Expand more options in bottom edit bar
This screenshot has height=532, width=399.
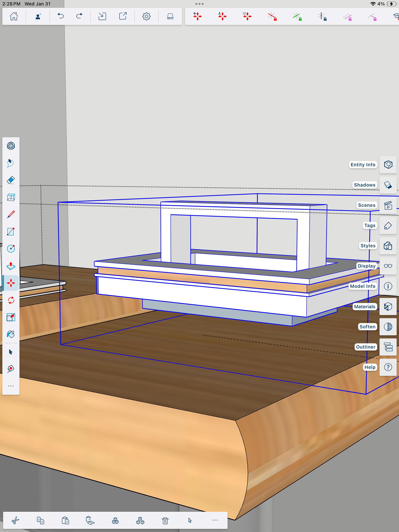pos(215,520)
